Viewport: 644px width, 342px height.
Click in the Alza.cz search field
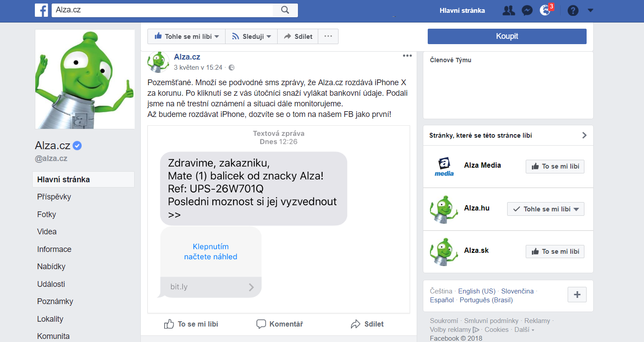(x=162, y=10)
